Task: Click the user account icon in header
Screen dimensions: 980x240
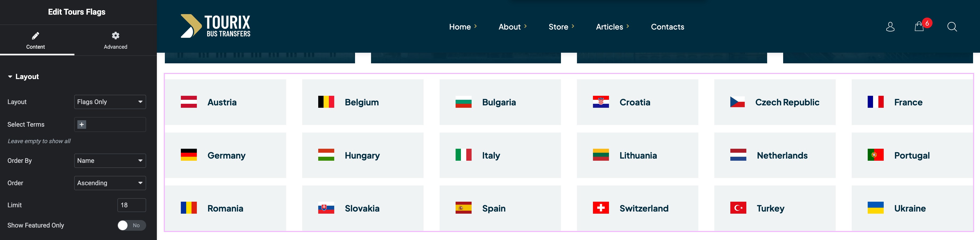Action: tap(890, 27)
